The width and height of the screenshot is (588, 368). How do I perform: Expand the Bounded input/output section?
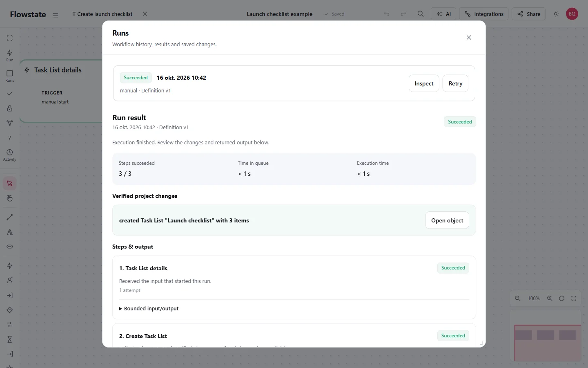coord(149,309)
